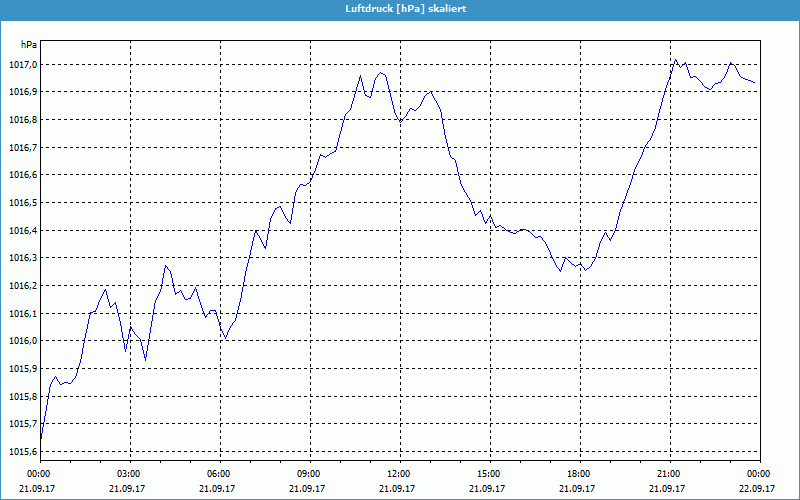Click the 1016,5 y-axis tick label
This screenshot has height=500, width=800.
20,203
